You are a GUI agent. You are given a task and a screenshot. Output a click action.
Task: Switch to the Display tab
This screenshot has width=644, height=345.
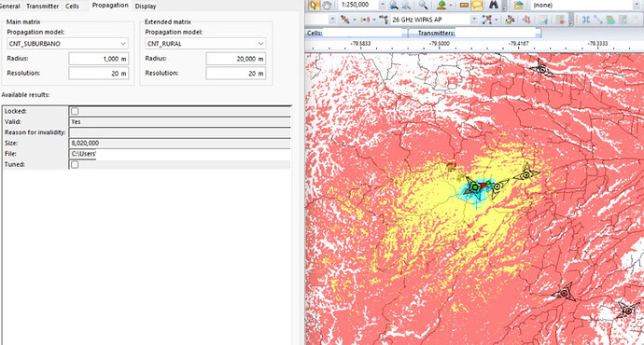(146, 7)
